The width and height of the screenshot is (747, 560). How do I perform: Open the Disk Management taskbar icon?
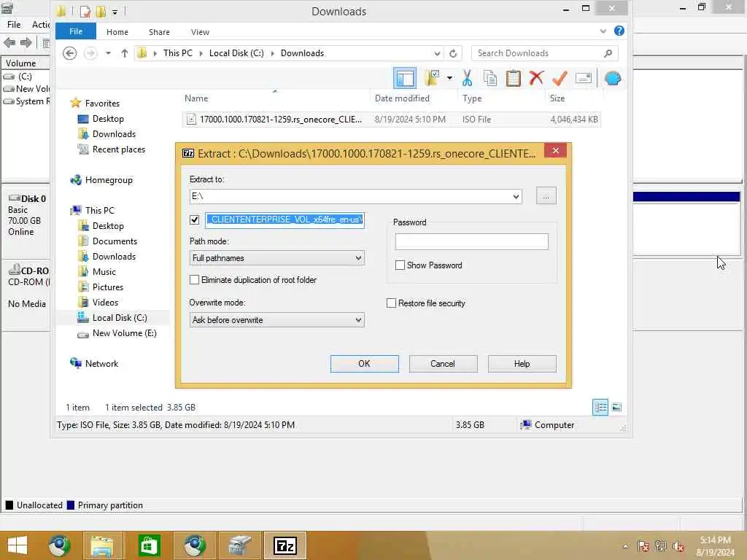coord(239,545)
